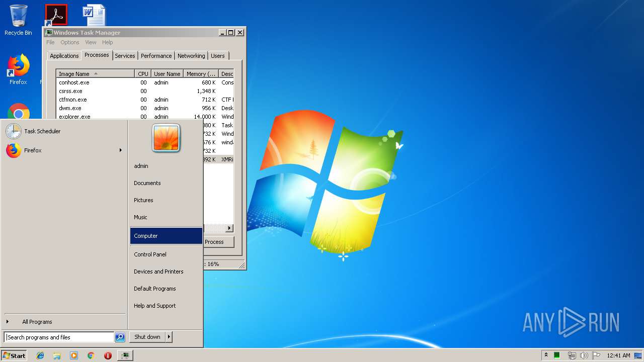Open Opera from taskbar

(x=108, y=355)
